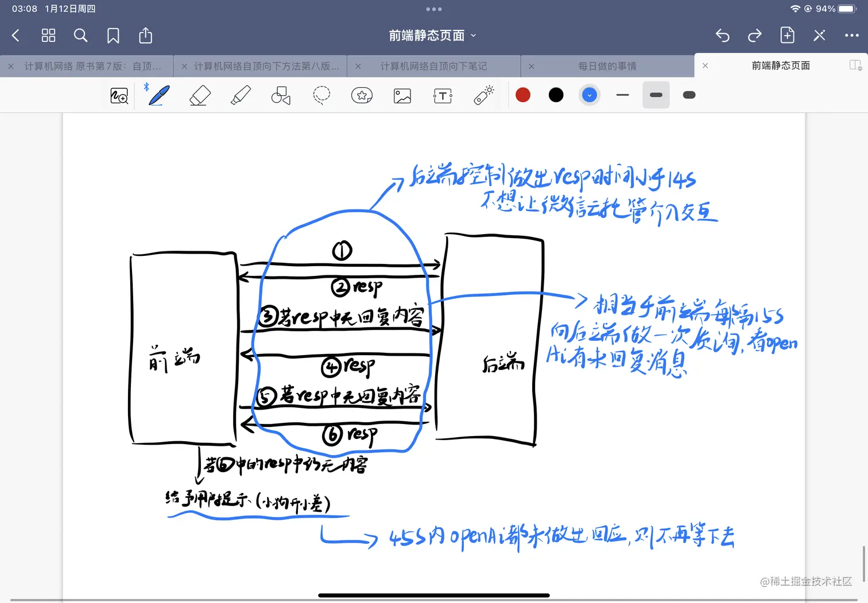
Task: Choose the black pen color
Action: pos(556,95)
